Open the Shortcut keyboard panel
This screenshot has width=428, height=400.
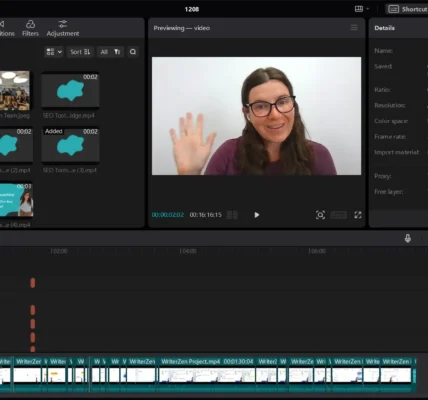407,9
